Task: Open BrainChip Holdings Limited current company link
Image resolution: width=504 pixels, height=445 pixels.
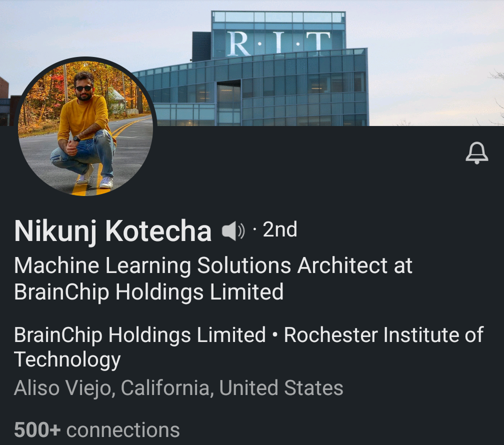Action: tap(140, 334)
